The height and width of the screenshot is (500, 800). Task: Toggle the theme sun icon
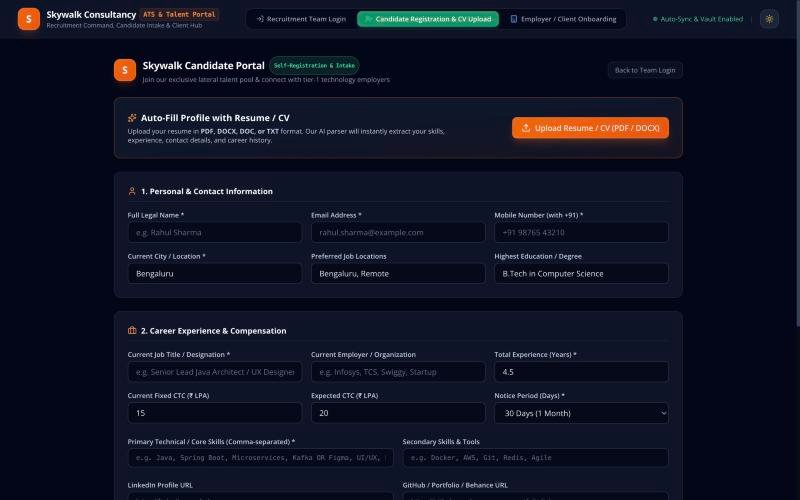pyautogui.click(x=769, y=19)
